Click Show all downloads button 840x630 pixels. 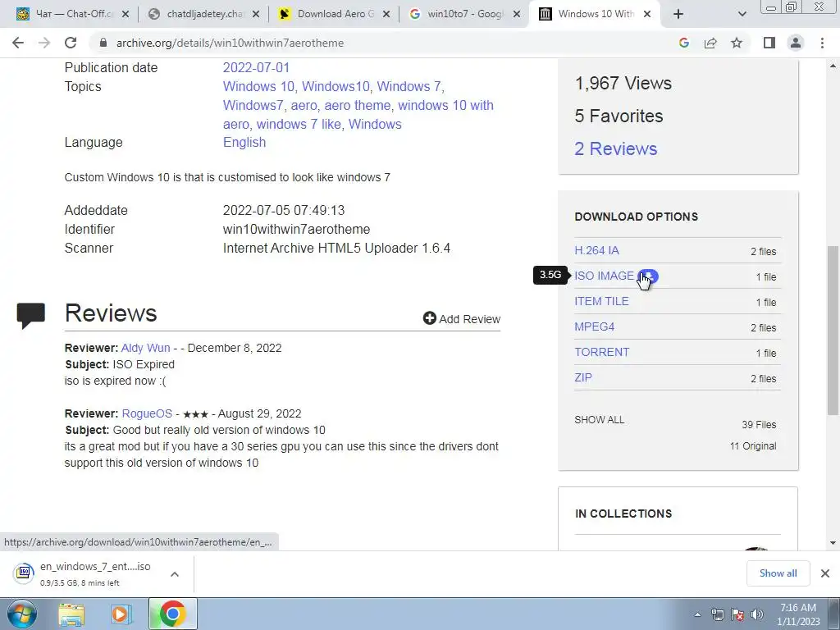[778, 573]
